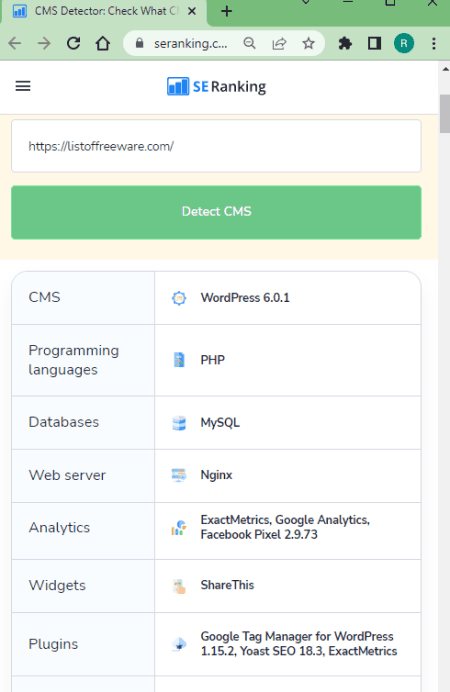This screenshot has height=692, width=450.
Task: Share this page from the address bar
Action: tap(279, 43)
